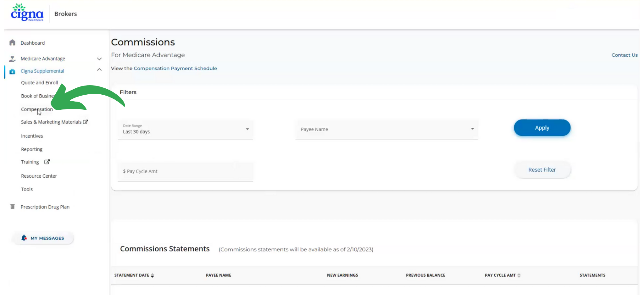Click the Apply button

point(542,128)
